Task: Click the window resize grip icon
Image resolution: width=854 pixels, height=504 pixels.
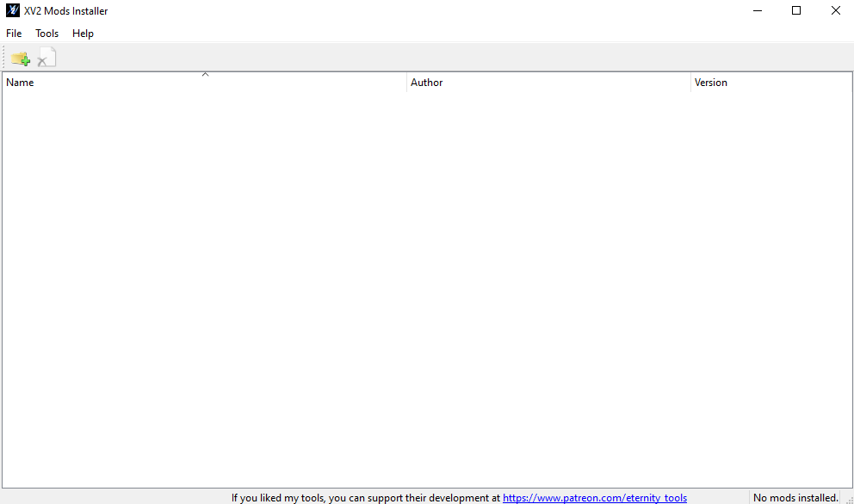Action: coord(850,500)
